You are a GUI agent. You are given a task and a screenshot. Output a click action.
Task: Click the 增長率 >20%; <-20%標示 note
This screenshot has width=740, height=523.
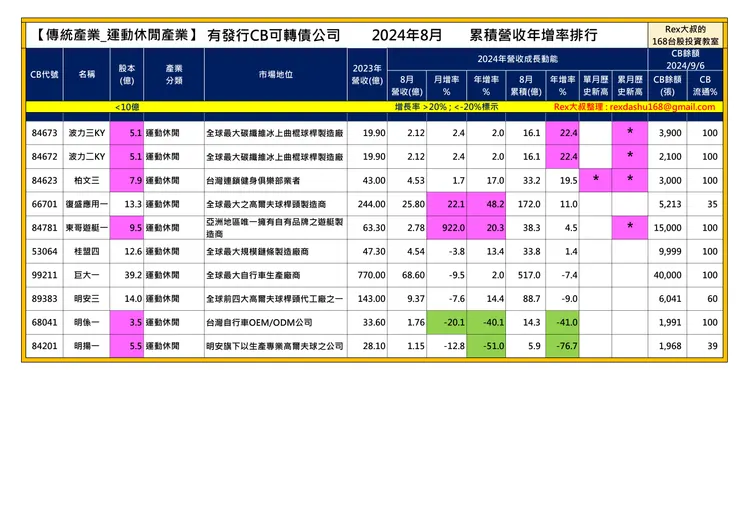[446, 107]
